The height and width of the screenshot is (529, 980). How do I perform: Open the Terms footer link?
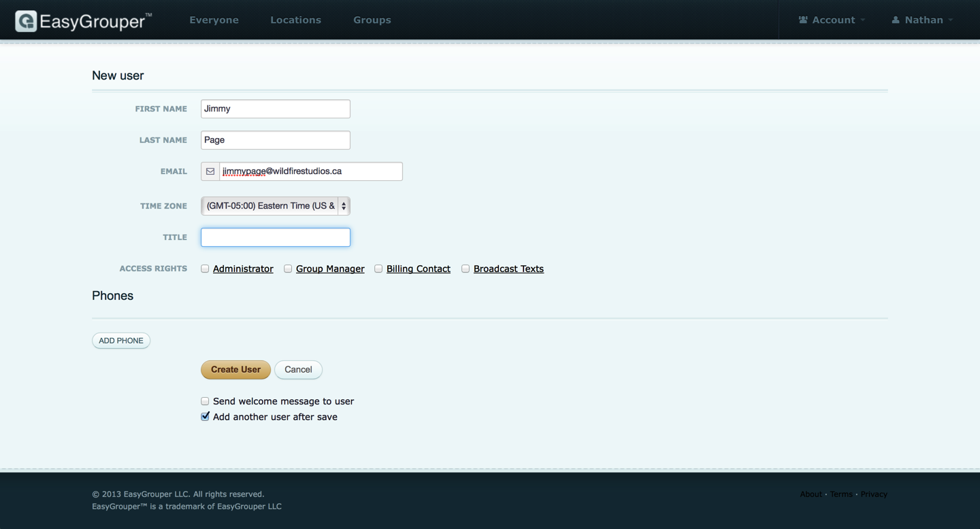[841, 494]
